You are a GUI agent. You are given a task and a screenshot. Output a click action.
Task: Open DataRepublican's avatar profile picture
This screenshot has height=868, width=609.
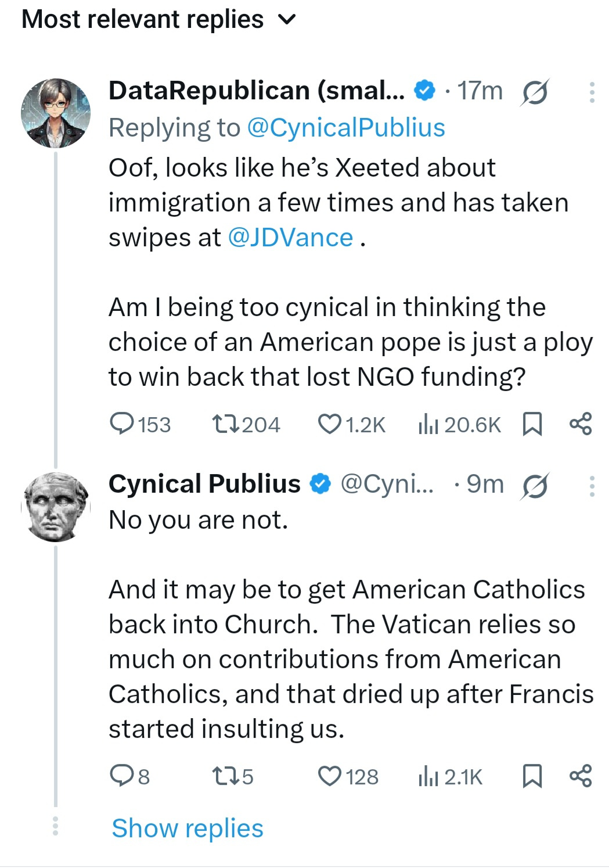tap(56, 113)
